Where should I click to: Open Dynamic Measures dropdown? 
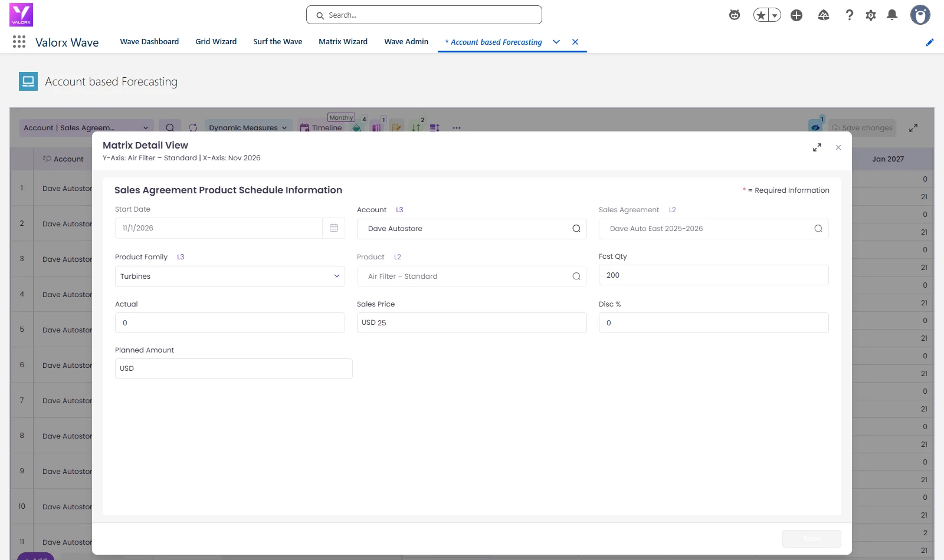[x=248, y=128]
